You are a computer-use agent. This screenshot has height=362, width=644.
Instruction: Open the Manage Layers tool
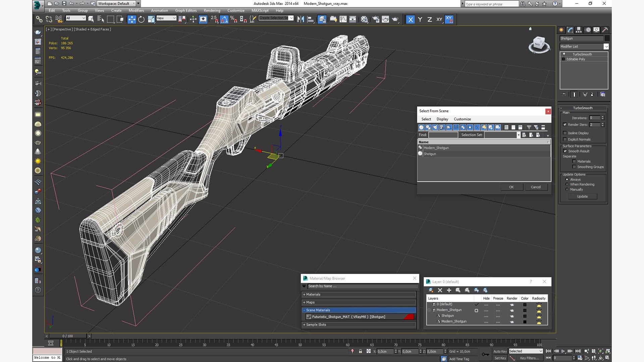tap(322, 19)
